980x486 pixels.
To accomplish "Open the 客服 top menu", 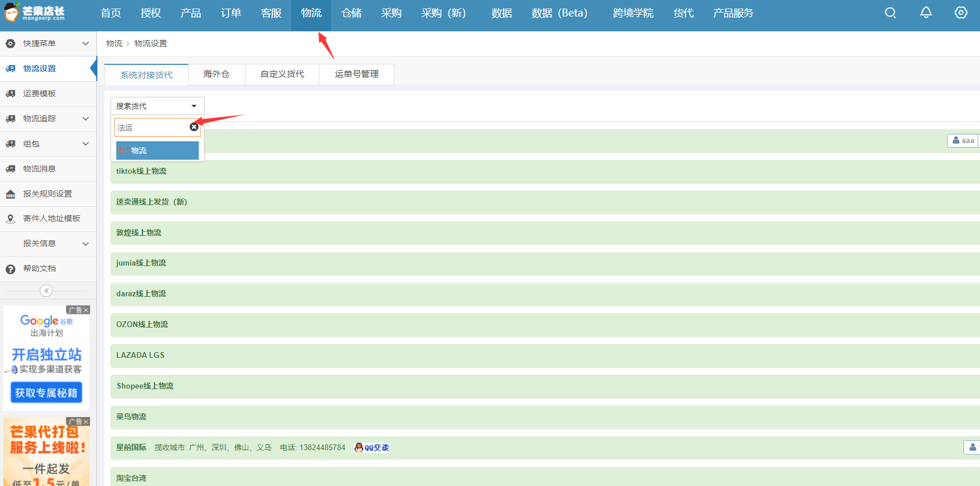I will tap(271, 13).
